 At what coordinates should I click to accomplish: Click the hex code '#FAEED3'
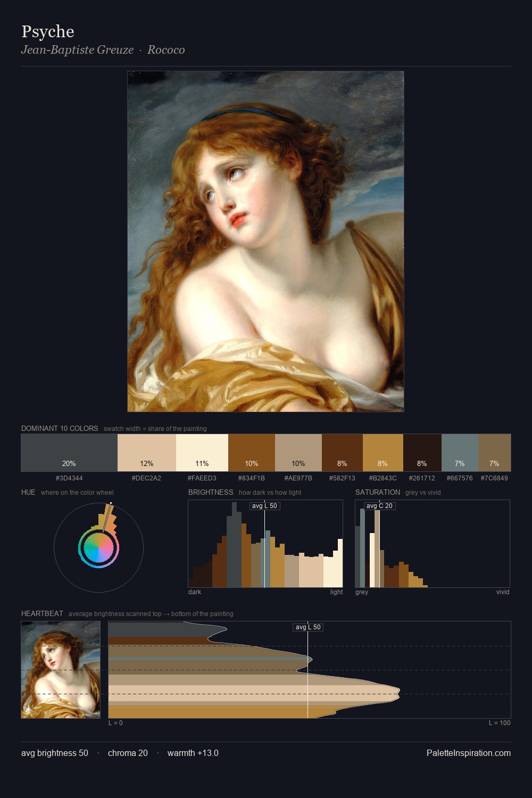point(202,478)
